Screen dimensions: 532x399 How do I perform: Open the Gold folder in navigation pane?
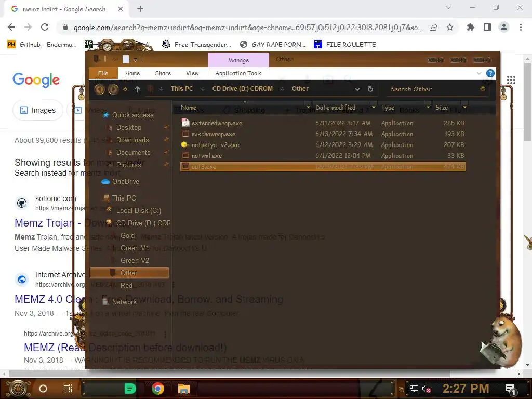128,235
